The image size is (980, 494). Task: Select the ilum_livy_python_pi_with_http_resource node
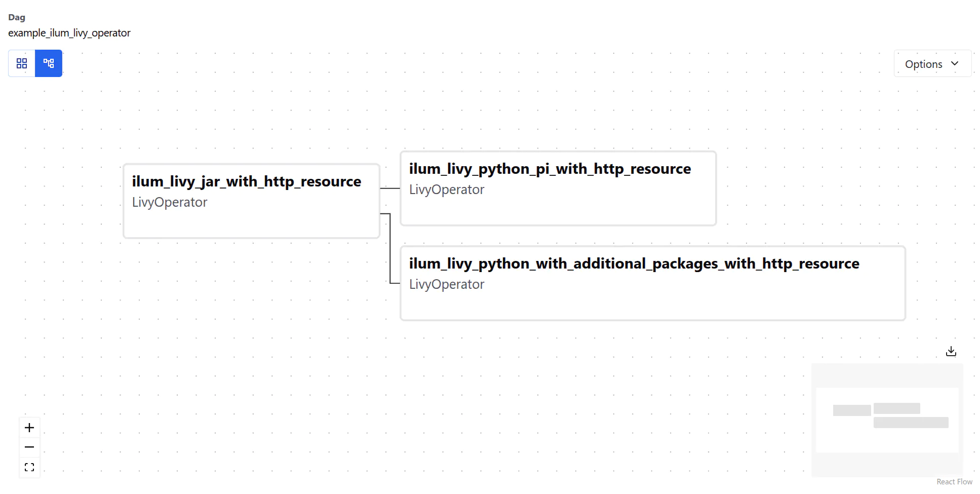click(x=558, y=188)
